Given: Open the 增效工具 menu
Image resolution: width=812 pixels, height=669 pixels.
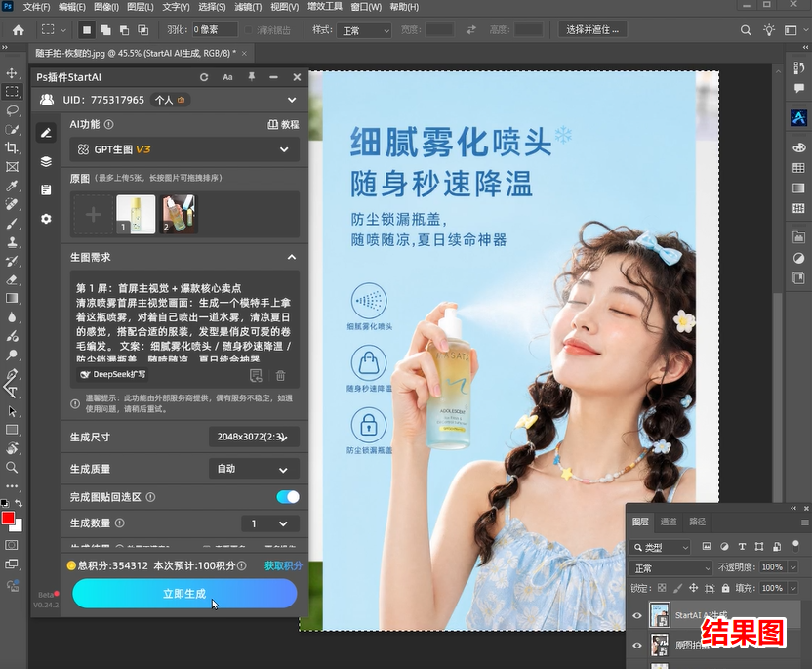Looking at the screenshot, I should coord(325,7).
